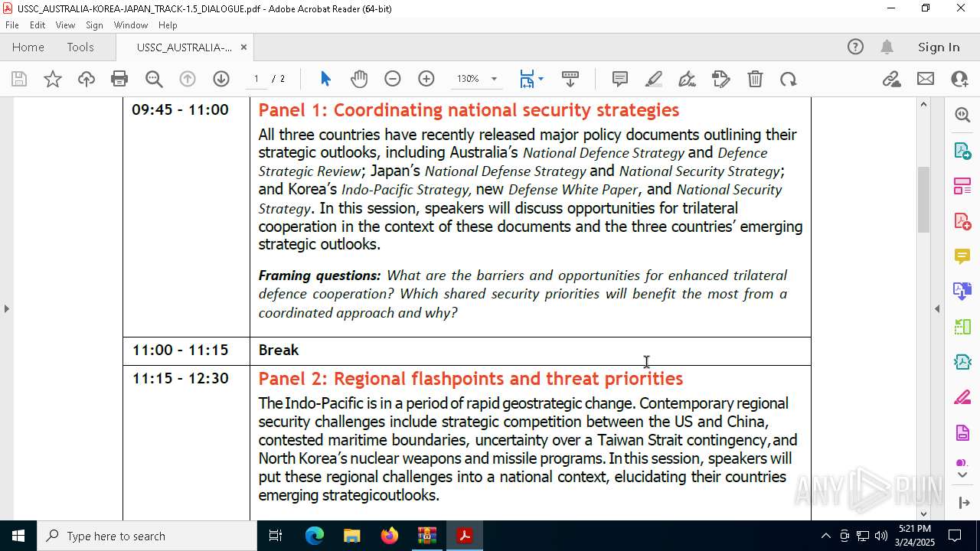Image resolution: width=980 pixels, height=551 pixels.
Task: Bookmark document with the star icon
Action: tap(53, 79)
